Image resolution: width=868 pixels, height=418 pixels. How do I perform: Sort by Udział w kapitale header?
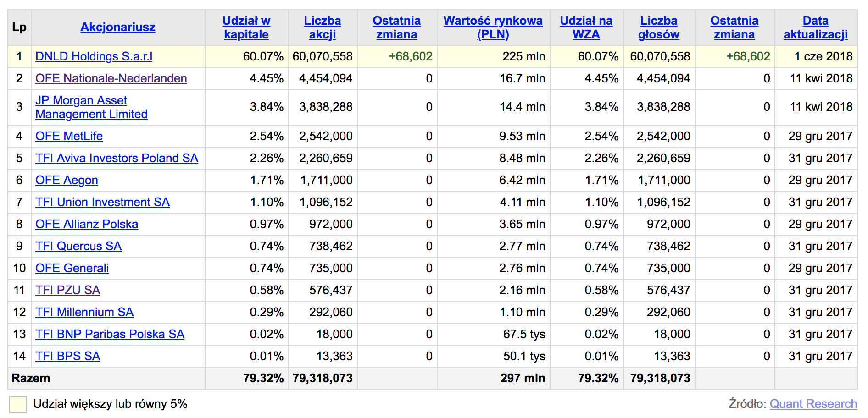coord(246,27)
